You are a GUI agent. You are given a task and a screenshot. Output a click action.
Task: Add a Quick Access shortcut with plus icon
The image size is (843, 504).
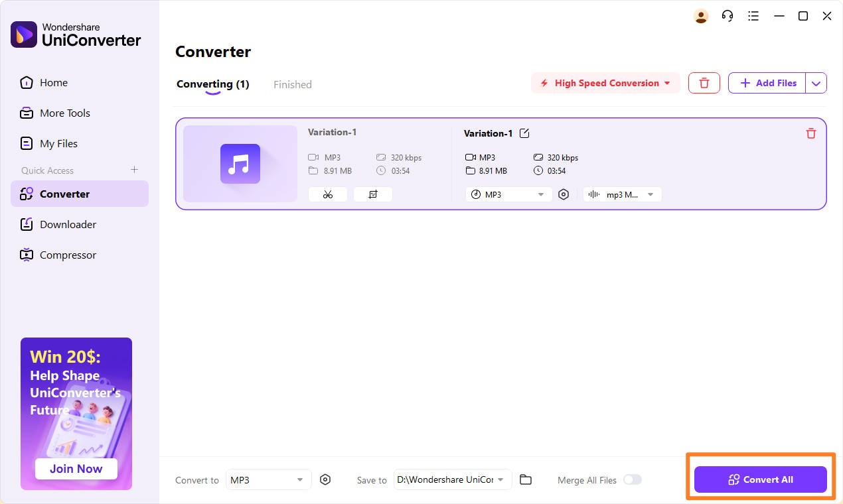click(x=134, y=170)
